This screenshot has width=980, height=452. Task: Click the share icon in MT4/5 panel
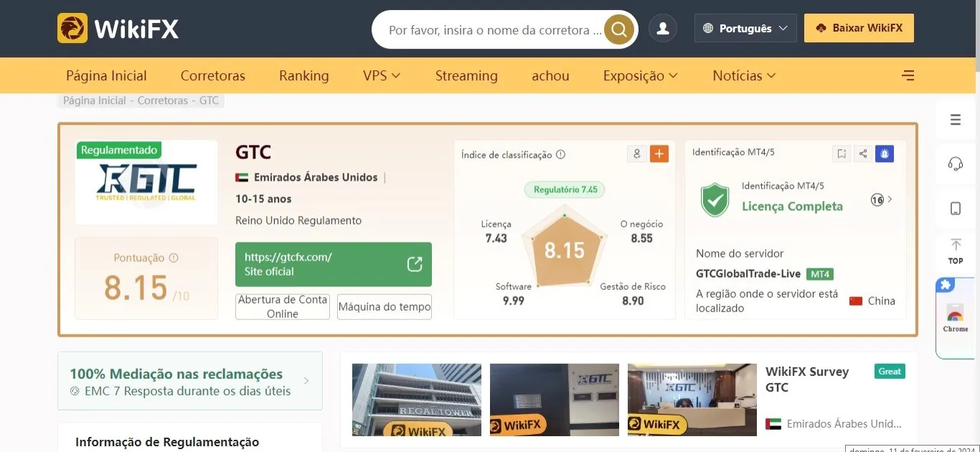[863, 154]
